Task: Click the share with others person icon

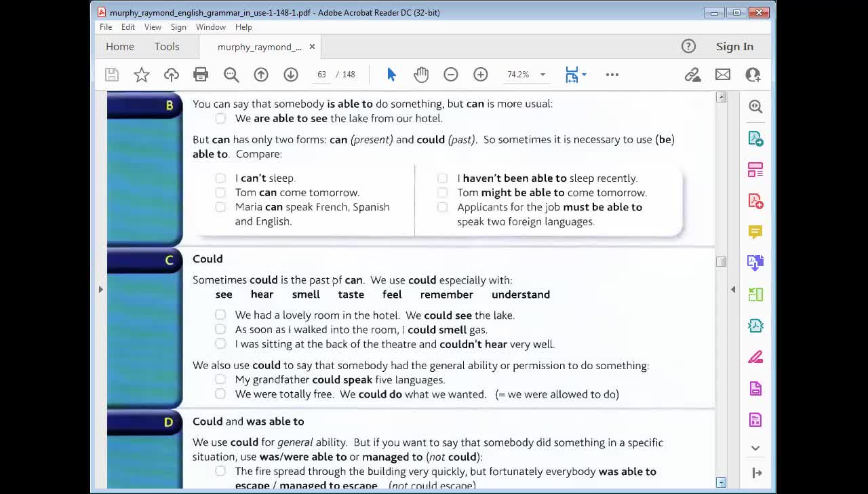Action: (x=753, y=75)
